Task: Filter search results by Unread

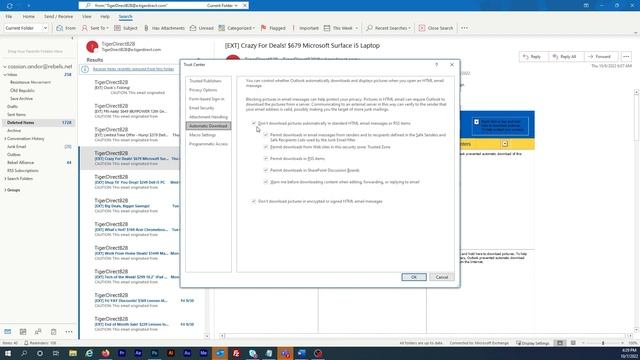Action: click(x=202, y=28)
